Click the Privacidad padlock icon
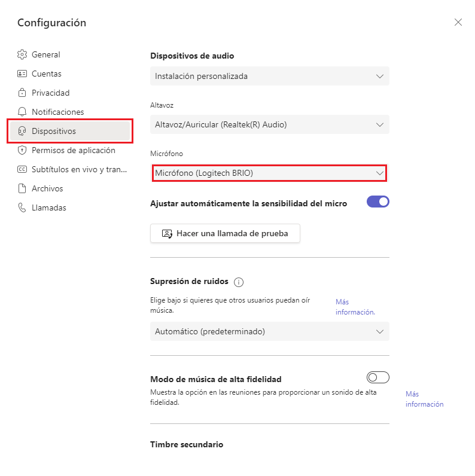This screenshot has width=475, height=476. [x=22, y=93]
